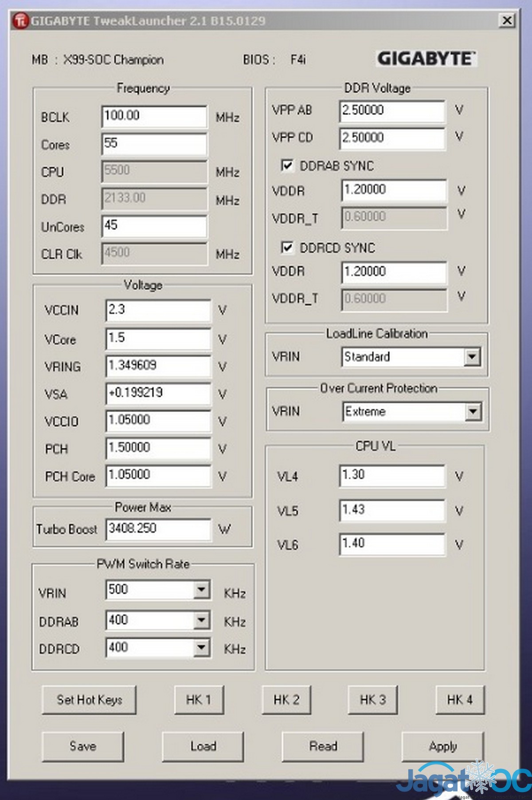Edit the Turbo Boost power max field
This screenshot has height=800, width=532.
158,529
